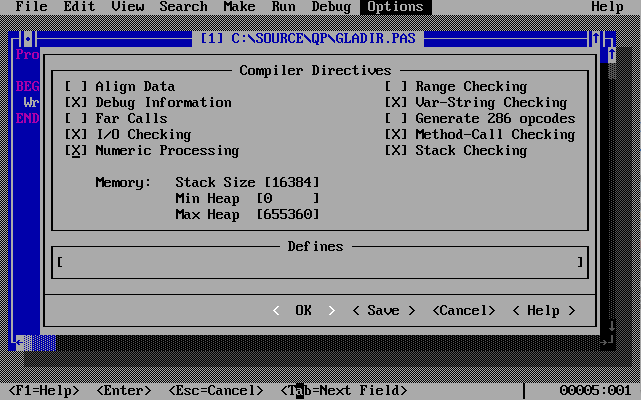
Task: Click the Save button
Action: point(383,311)
